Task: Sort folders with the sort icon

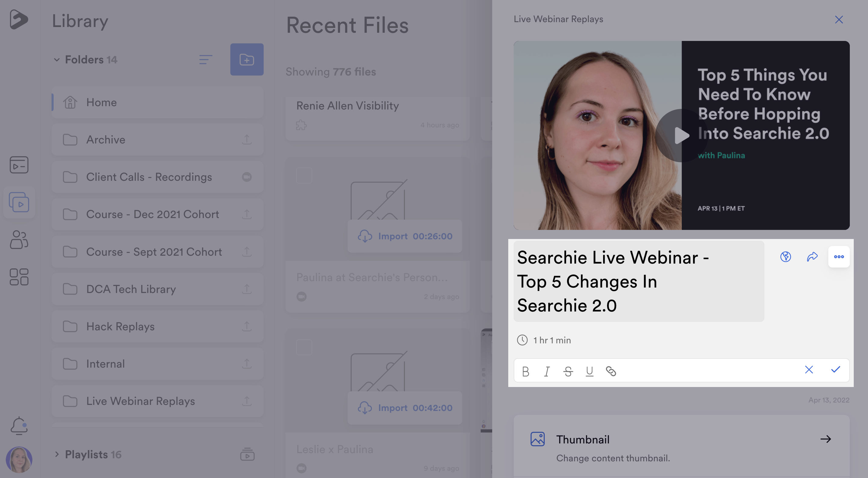Action: coord(205,60)
